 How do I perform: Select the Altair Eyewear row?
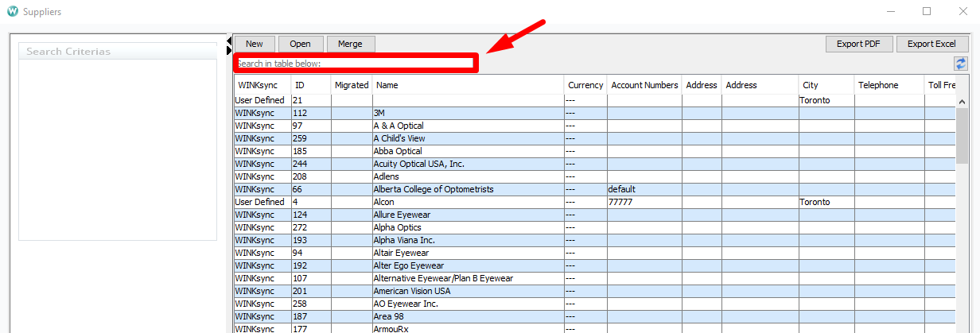click(x=595, y=253)
